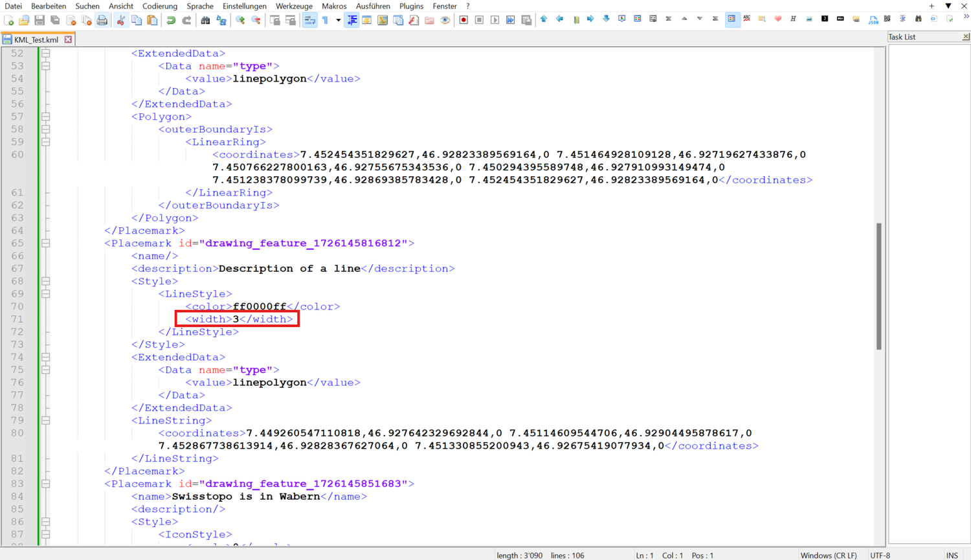
Task: Click the Save file toolbar icon
Action: (39, 20)
